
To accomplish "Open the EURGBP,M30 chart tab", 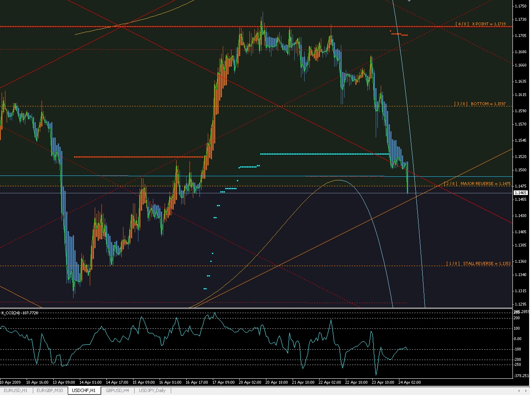I will [49, 391].
